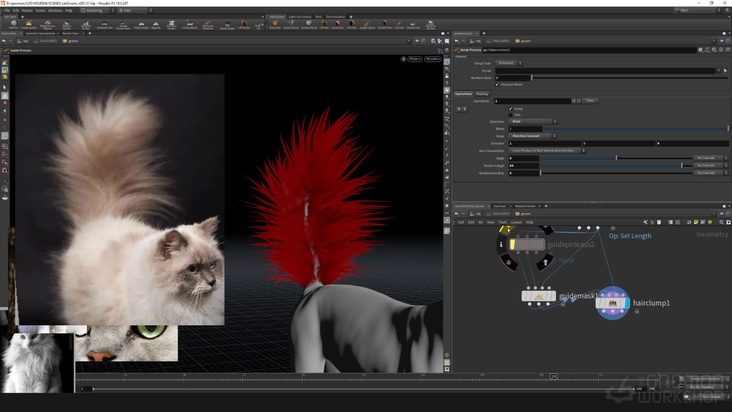Select the Draw Hair shelf tool

pyautogui.click(x=275, y=24)
